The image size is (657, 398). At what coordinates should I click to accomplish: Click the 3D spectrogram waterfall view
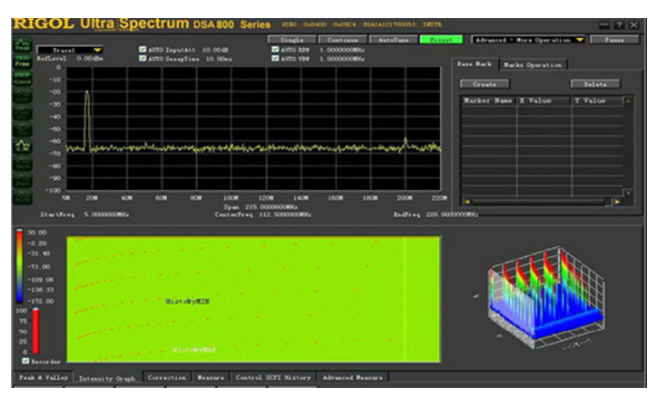pyautogui.click(x=545, y=297)
